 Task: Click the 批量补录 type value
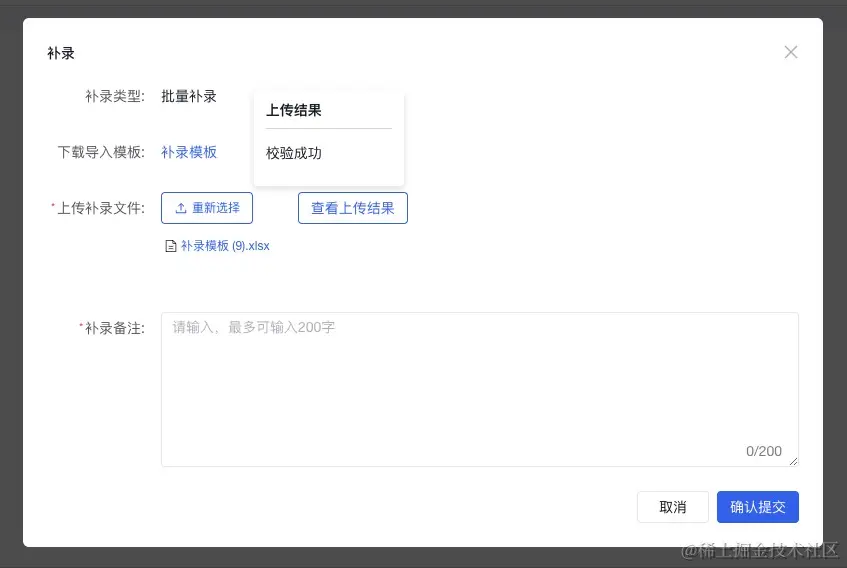pos(189,97)
